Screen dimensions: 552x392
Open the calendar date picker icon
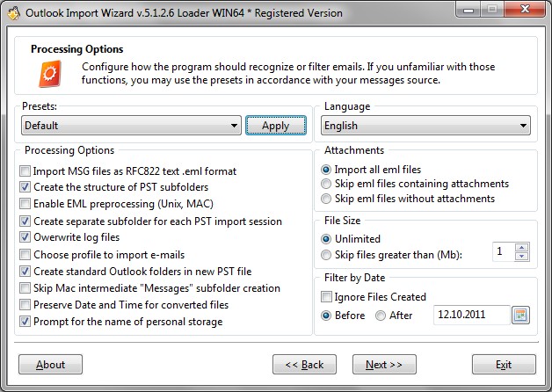pos(520,315)
